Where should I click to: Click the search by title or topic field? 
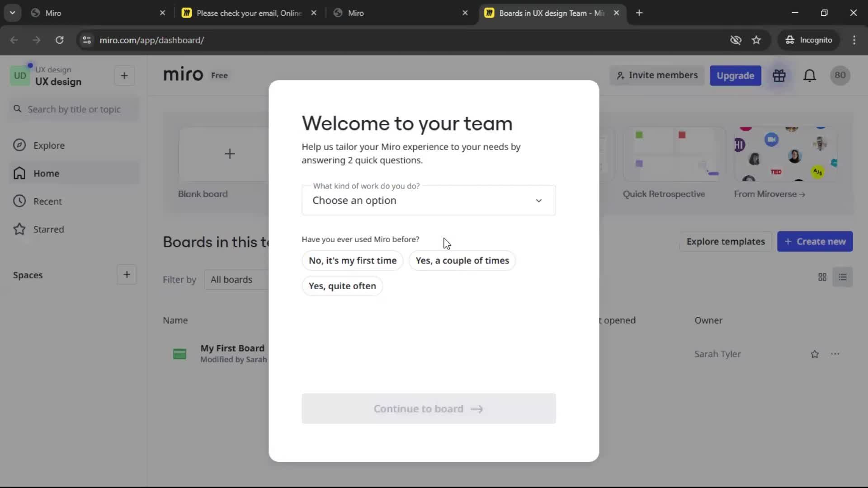point(74,109)
